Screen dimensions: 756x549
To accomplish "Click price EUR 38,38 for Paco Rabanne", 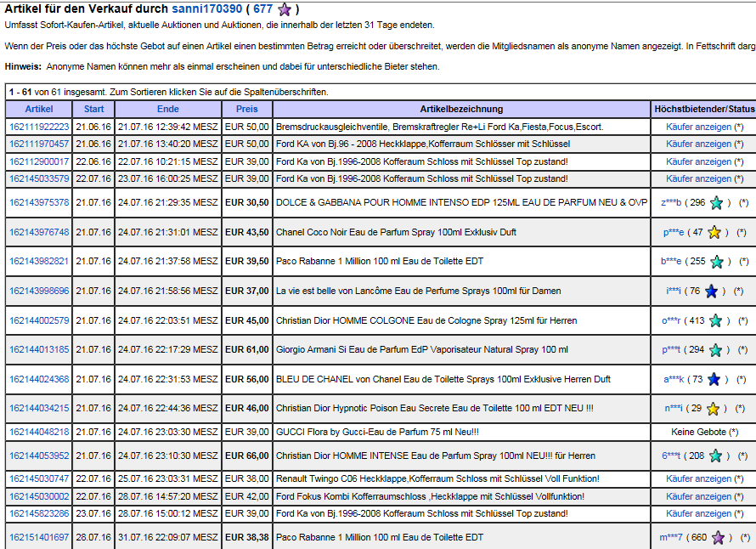I will click(247, 537).
